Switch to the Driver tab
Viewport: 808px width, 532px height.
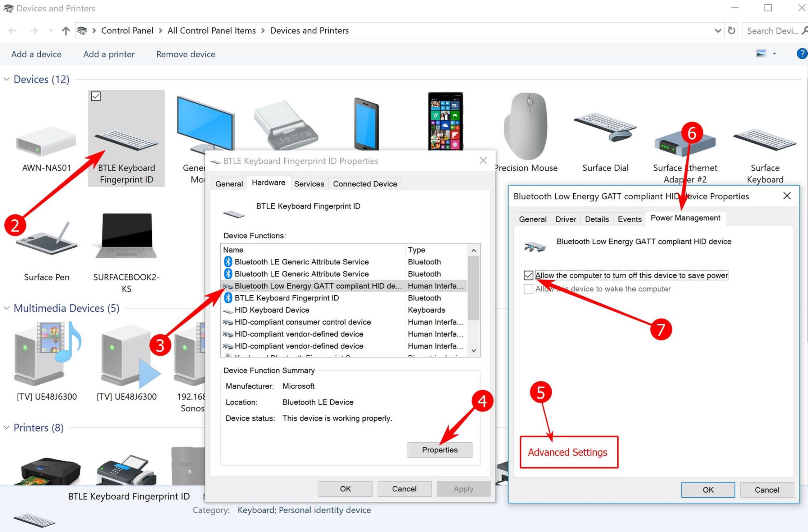(566, 219)
